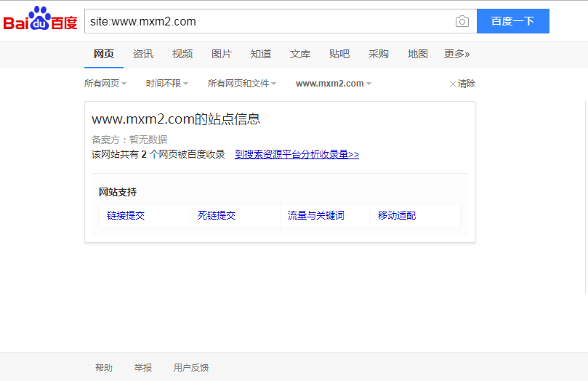Open the 时间不限 time filter dropdown

(167, 84)
